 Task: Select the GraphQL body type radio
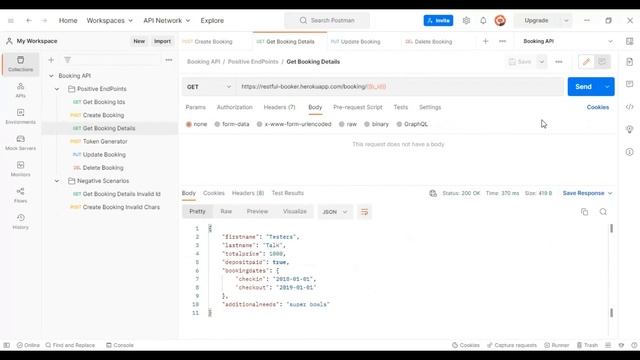click(399, 124)
